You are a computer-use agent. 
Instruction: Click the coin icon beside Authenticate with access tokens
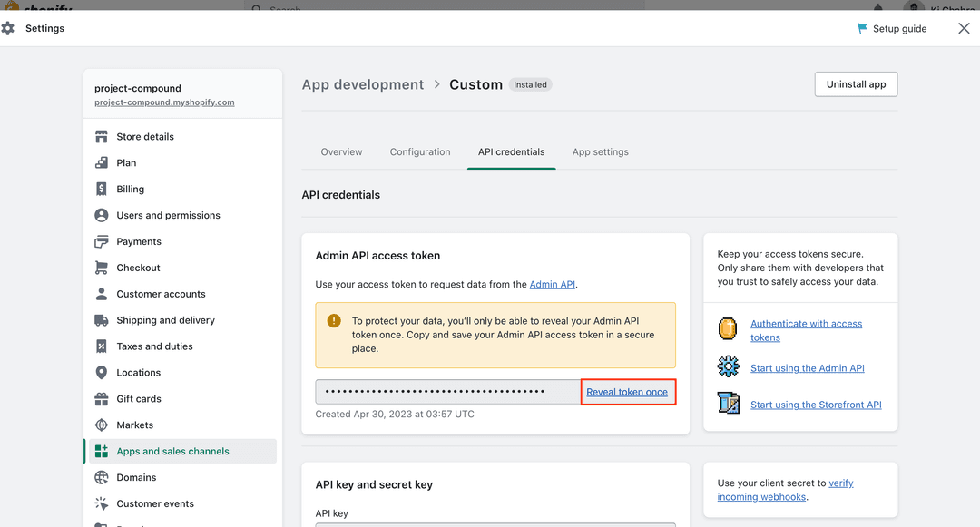tap(728, 329)
